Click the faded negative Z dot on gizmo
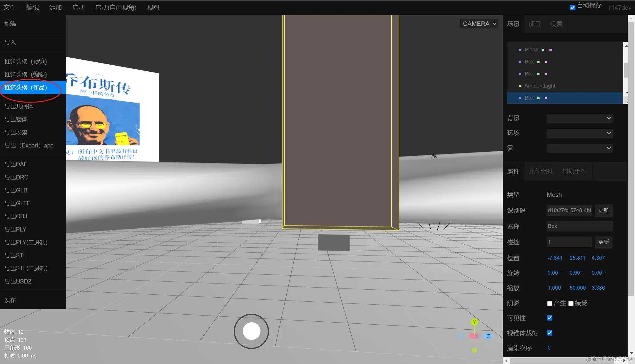This screenshot has height=364, width=635. (461, 336)
